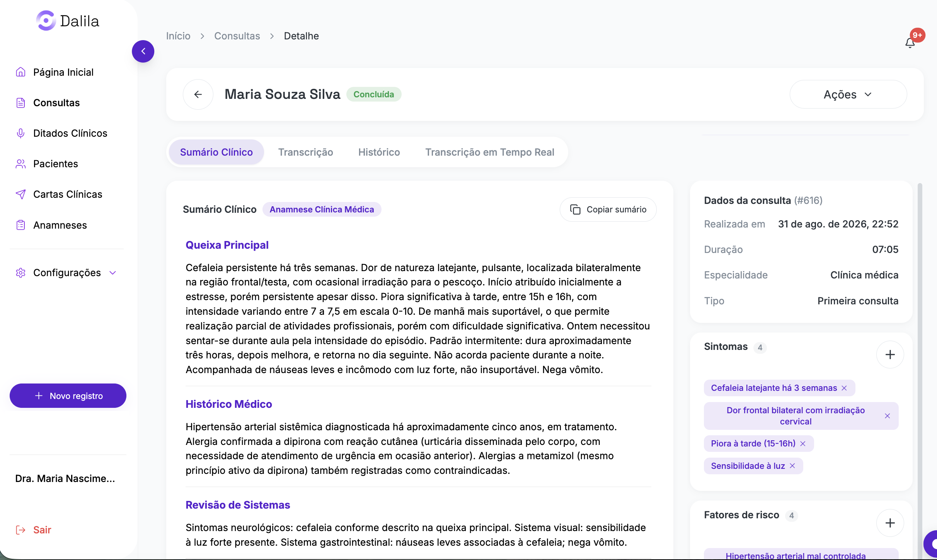Expand the Configurações chevron
This screenshot has height=560, width=937.
(113, 273)
